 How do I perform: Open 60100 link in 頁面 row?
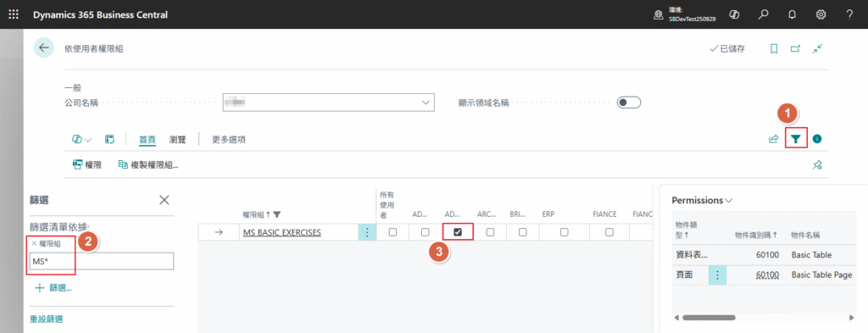pyautogui.click(x=768, y=275)
